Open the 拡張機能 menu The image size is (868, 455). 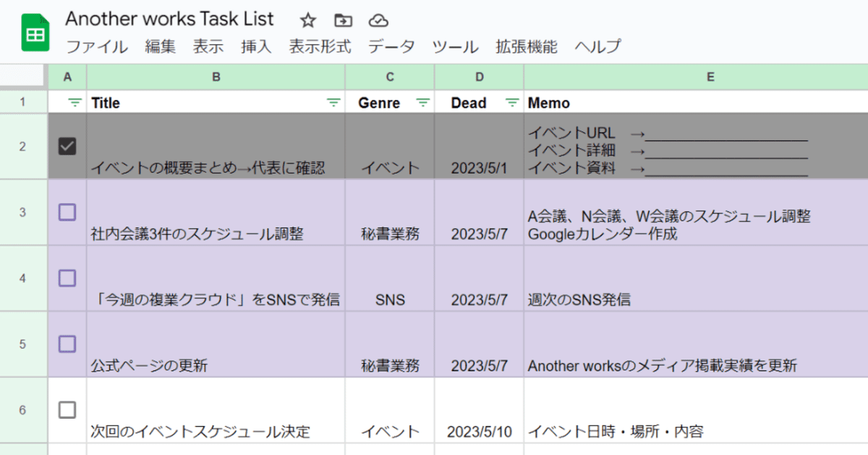pyautogui.click(x=527, y=47)
